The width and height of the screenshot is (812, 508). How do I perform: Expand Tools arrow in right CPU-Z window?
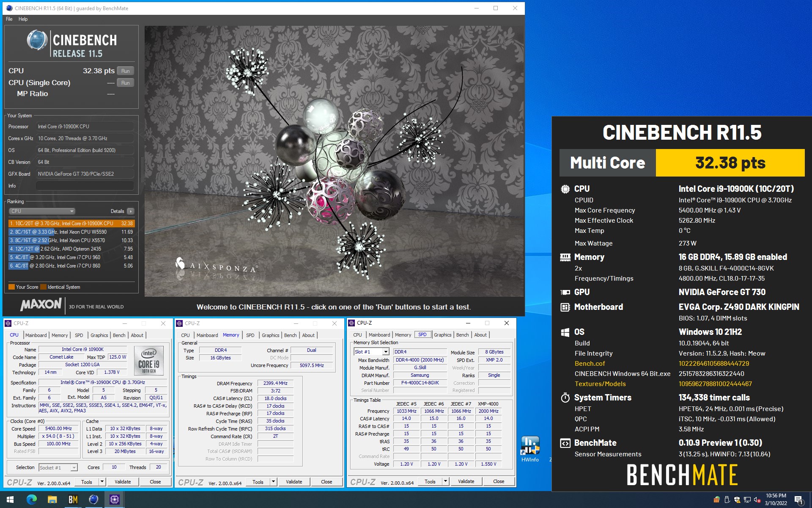pyautogui.click(x=445, y=482)
